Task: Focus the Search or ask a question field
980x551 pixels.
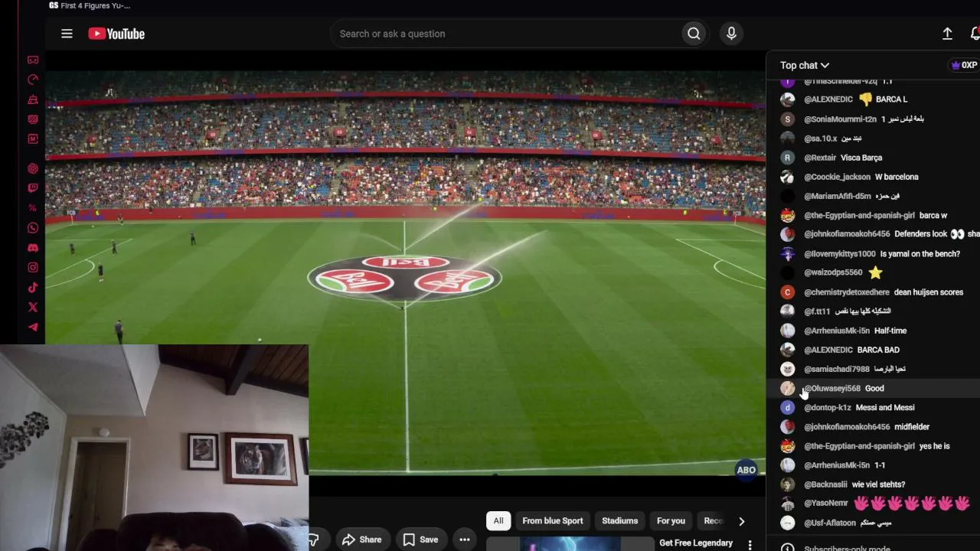Action: 506,34
